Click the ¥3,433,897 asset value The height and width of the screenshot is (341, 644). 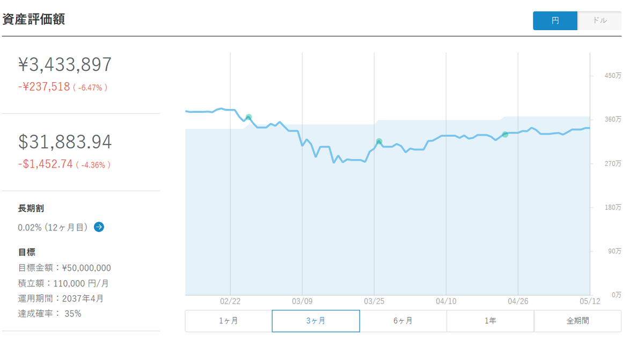pyautogui.click(x=65, y=64)
